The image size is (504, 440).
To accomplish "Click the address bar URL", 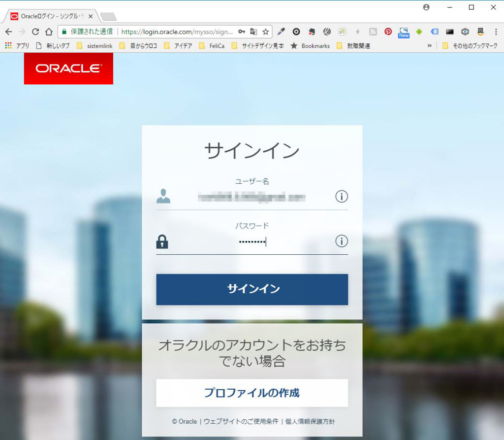I will point(177,32).
